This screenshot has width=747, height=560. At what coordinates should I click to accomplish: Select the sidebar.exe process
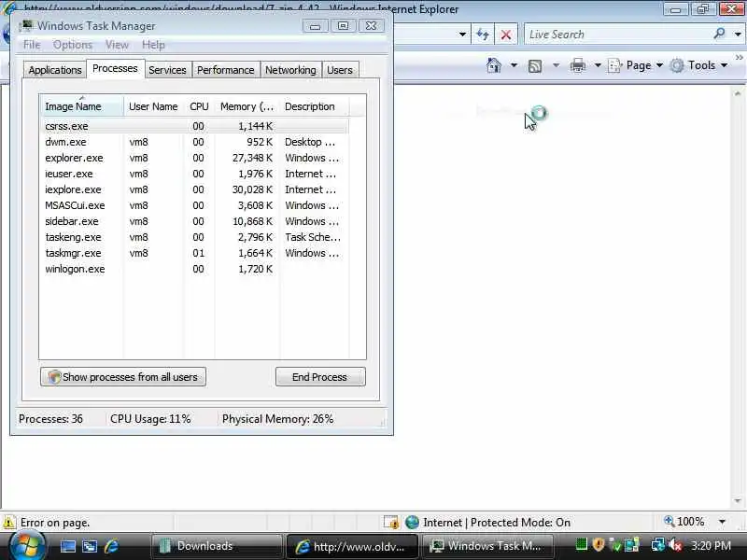[x=194, y=221]
